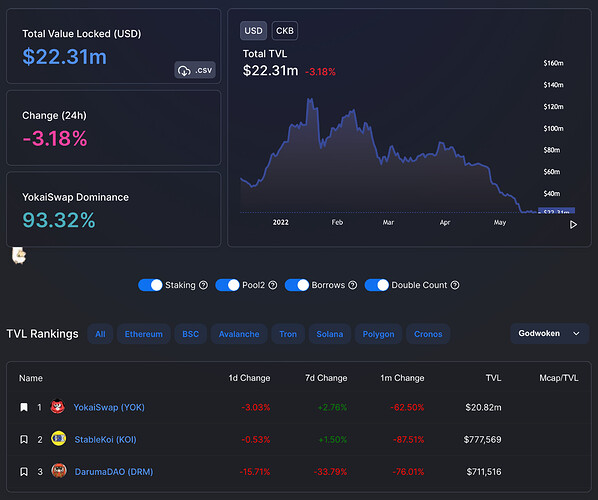The width and height of the screenshot is (598, 500).
Task: Toggle the Double Count switch
Action: pos(377,285)
